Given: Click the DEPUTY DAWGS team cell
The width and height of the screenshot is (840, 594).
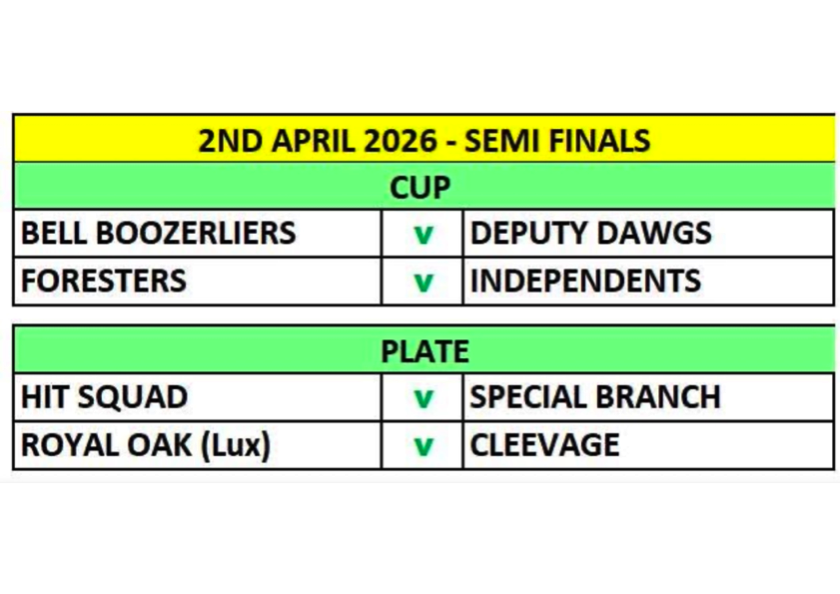Looking at the screenshot, I should (x=591, y=233).
